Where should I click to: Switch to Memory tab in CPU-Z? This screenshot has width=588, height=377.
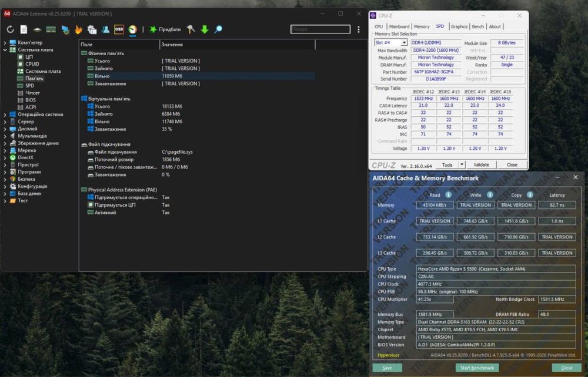point(422,26)
